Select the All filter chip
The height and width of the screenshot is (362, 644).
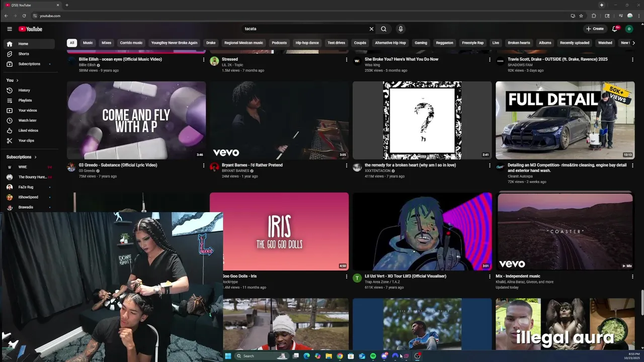(x=72, y=43)
